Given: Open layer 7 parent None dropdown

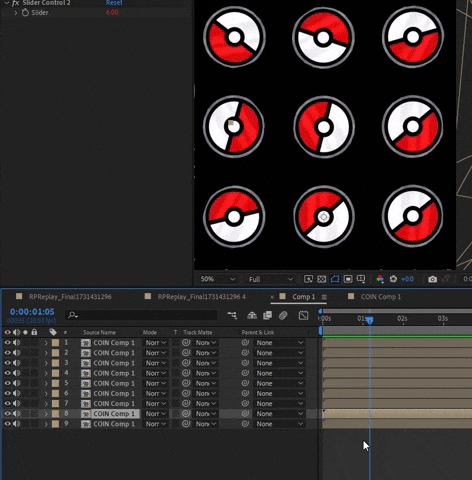Looking at the screenshot, I should click(x=279, y=404).
